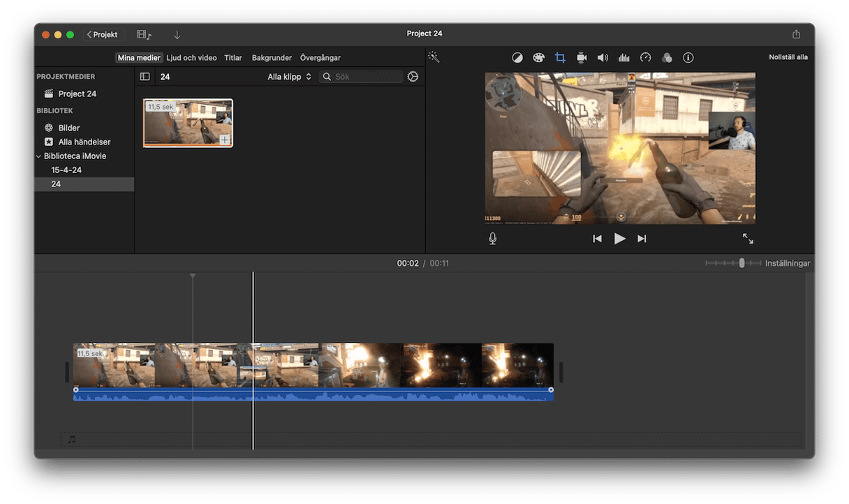Screen dimensions: 849x504
Task: Open the volume adjustment tool
Action: [x=603, y=57]
